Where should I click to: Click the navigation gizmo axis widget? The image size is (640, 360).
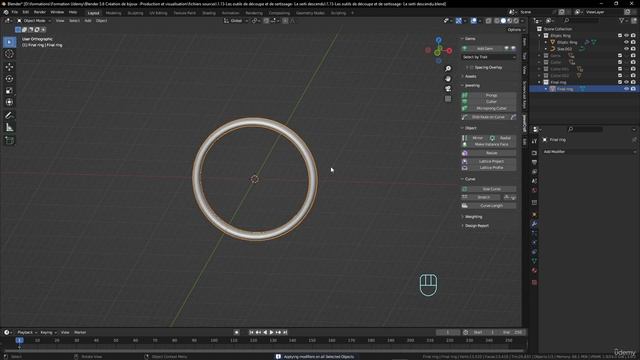click(x=438, y=51)
